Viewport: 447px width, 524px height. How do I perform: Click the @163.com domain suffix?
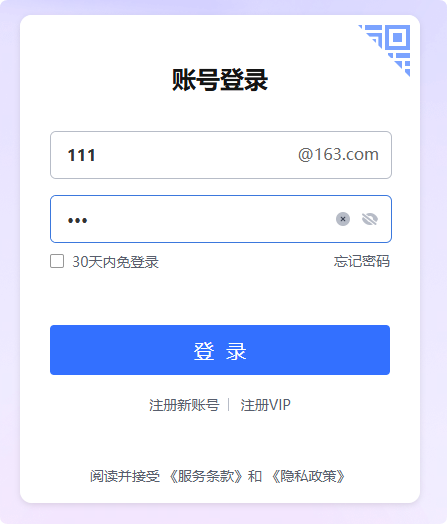pyautogui.click(x=338, y=155)
